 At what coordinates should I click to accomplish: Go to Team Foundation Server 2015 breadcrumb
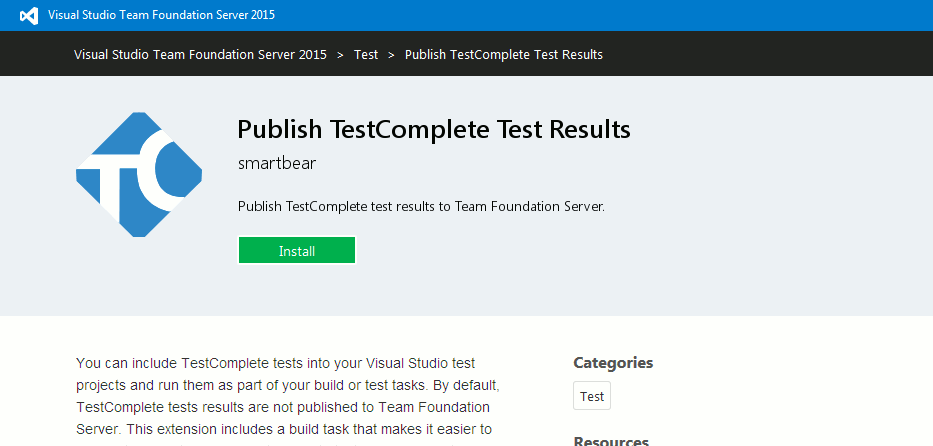[x=200, y=55]
